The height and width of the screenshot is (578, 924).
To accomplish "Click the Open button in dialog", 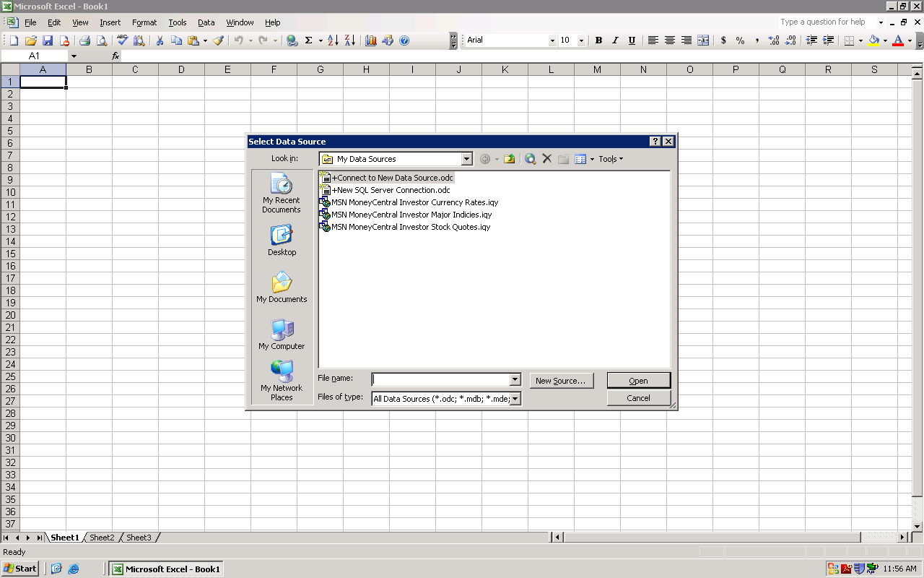I will tap(638, 381).
